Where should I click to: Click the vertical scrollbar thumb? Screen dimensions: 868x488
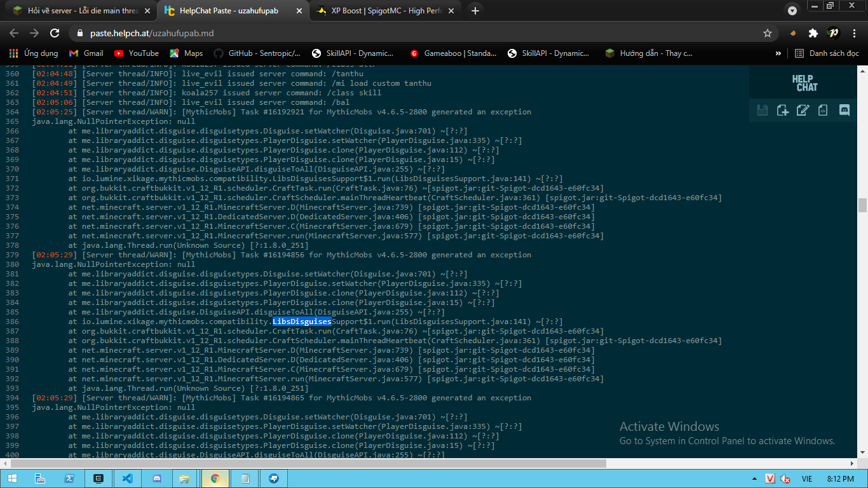tap(862, 205)
